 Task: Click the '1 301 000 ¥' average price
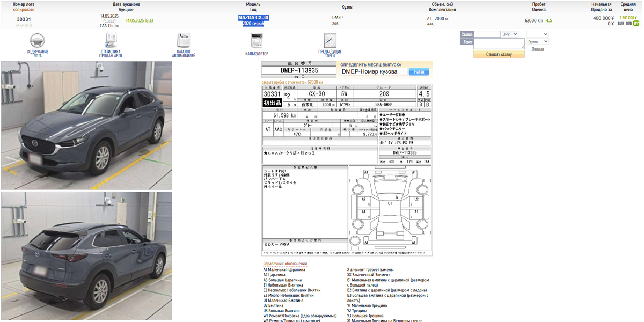click(628, 18)
